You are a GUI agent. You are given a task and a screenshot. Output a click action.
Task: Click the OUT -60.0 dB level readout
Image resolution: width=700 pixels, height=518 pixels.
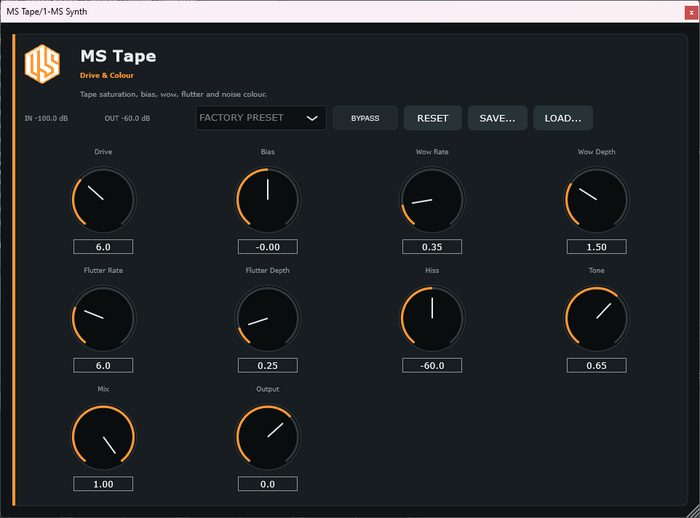(x=127, y=118)
